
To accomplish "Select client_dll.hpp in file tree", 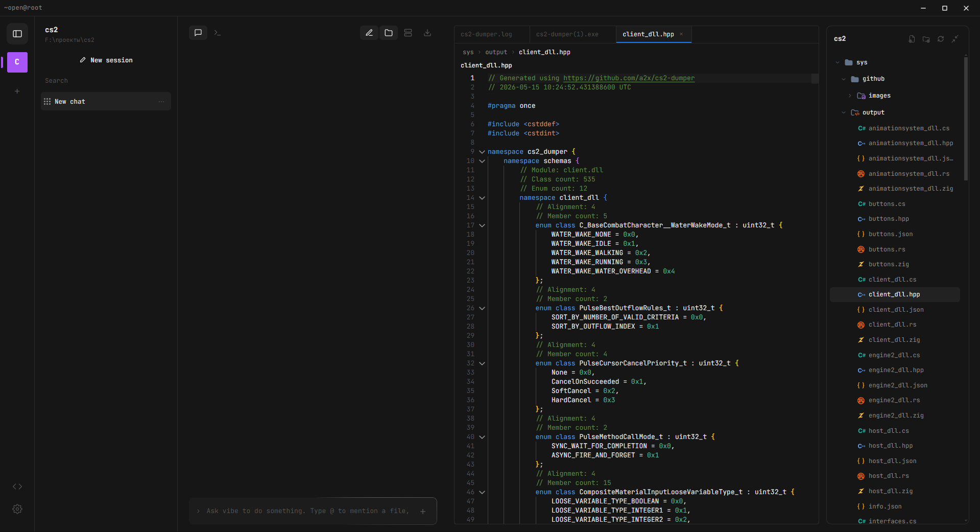I will (x=895, y=294).
